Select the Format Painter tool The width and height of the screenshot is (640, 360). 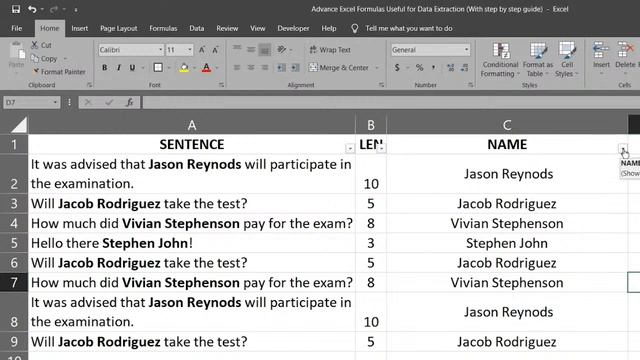click(x=59, y=71)
